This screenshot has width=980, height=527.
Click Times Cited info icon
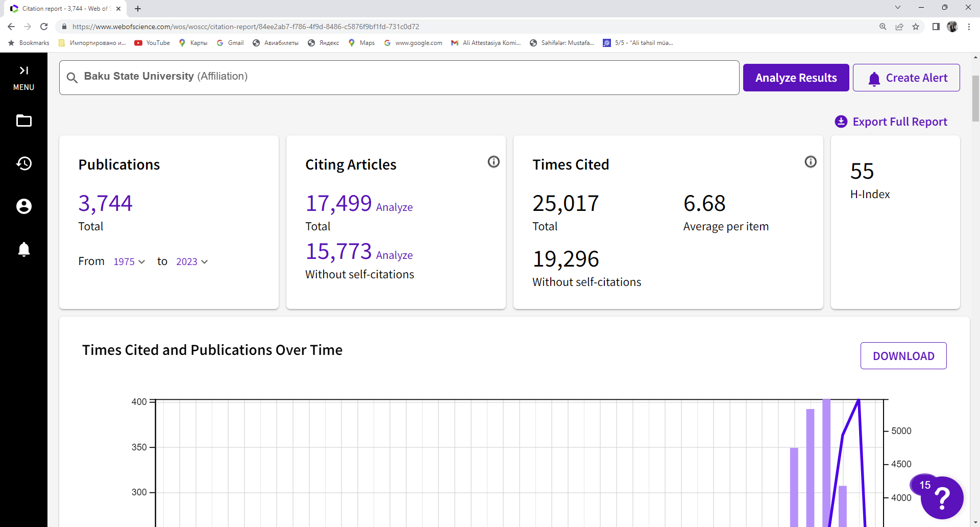click(x=811, y=162)
